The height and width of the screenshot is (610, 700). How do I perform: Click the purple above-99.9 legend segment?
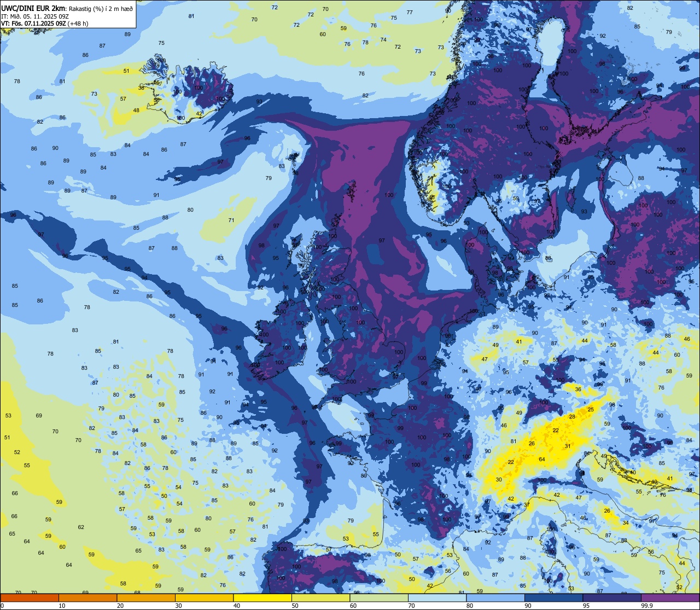[x=670, y=597]
